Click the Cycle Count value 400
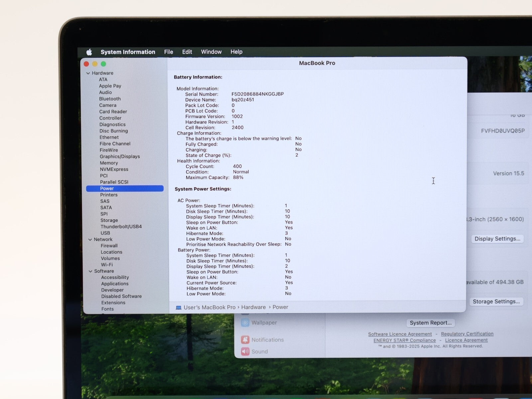532x399 pixels. [x=237, y=166]
